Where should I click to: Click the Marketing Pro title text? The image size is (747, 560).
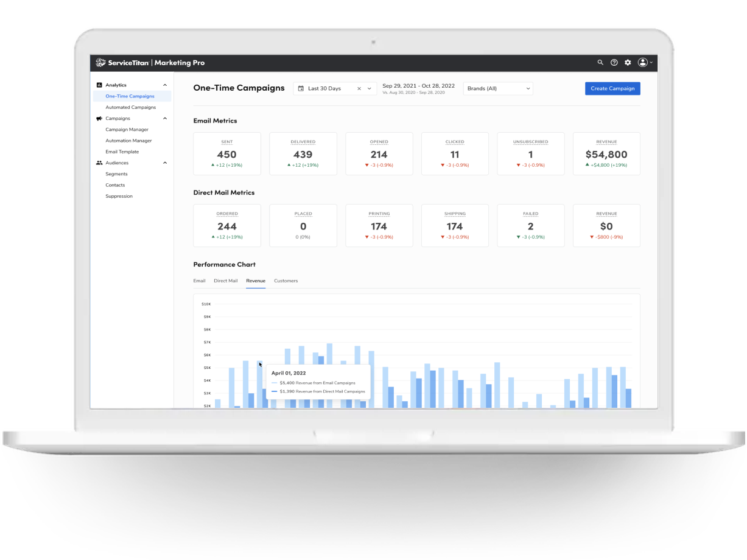coord(180,63)
